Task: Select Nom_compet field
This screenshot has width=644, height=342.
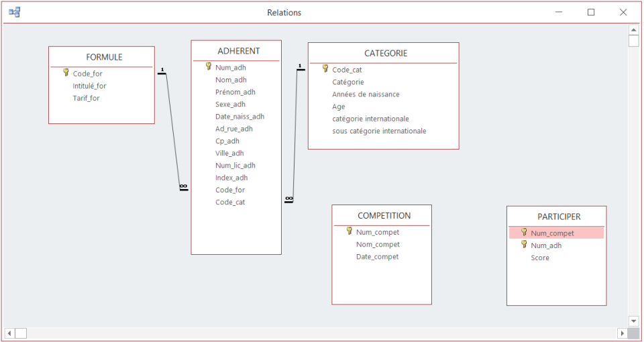Action: pos(378,244)
